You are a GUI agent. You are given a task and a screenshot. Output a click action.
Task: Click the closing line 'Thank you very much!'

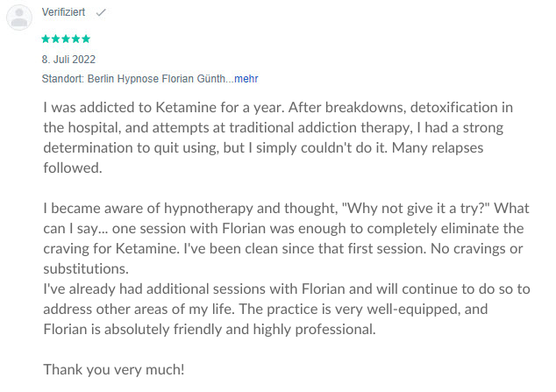[114, 370]
